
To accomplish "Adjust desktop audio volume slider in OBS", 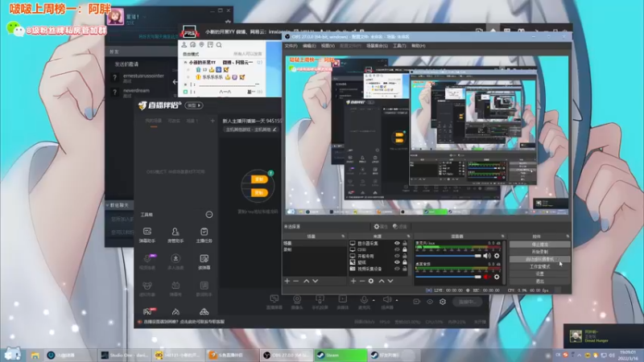I will click(448, 277).
